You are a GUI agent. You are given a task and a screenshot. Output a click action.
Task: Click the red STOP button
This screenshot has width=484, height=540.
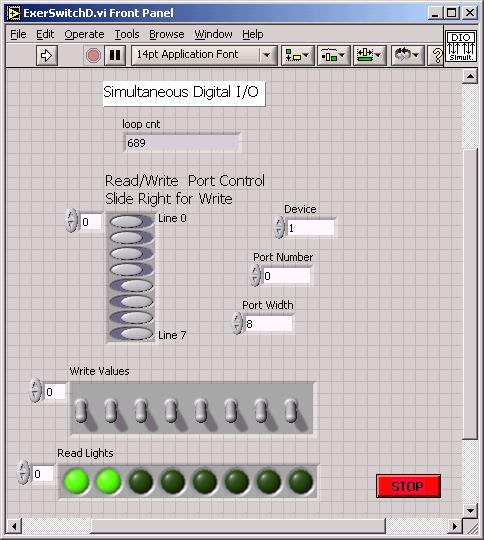[x=408, y=486]
